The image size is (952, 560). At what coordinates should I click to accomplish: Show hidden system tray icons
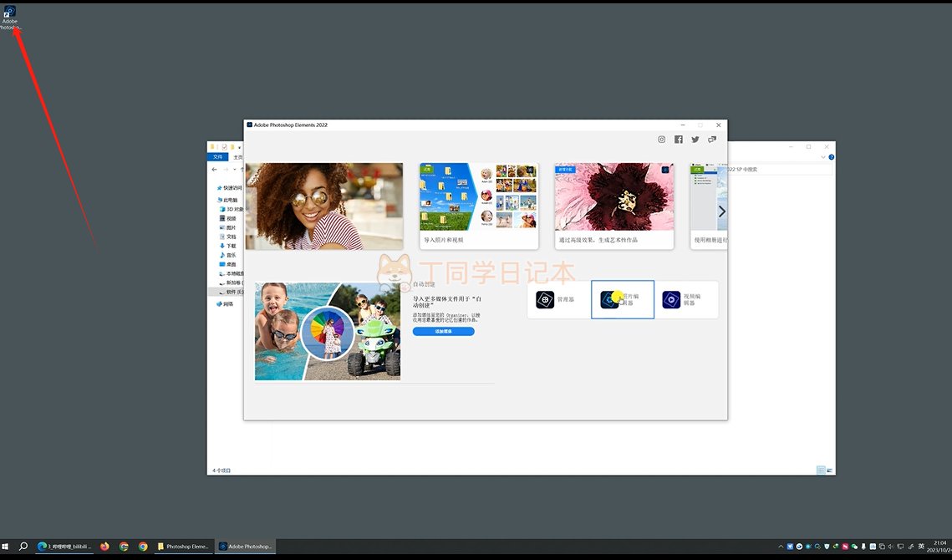781,547
